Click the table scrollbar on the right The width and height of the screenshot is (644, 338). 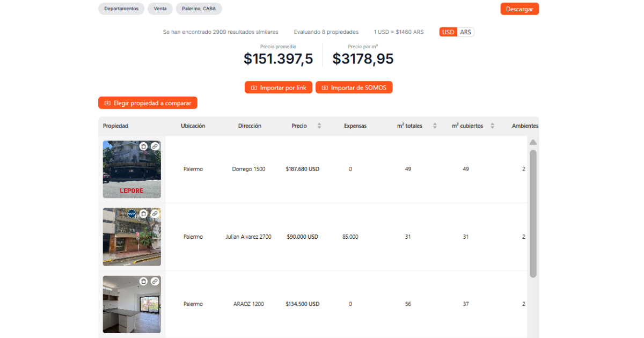coord(533,209)
